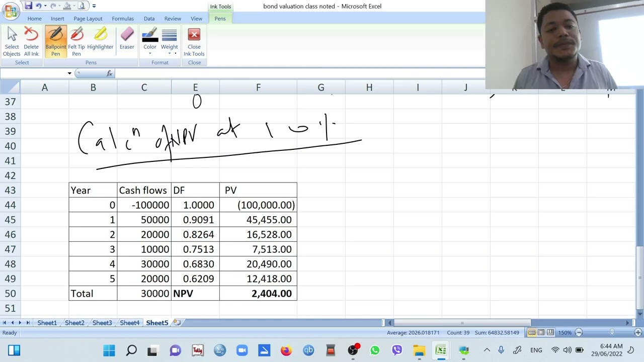
Task: Undo the last action
Action: (38, 6)
